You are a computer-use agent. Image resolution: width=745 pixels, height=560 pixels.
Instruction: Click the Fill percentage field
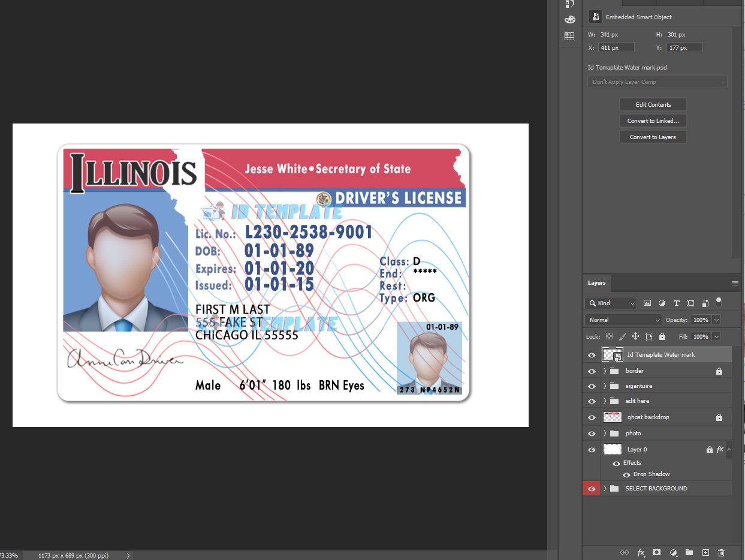(x=701, y=336)
